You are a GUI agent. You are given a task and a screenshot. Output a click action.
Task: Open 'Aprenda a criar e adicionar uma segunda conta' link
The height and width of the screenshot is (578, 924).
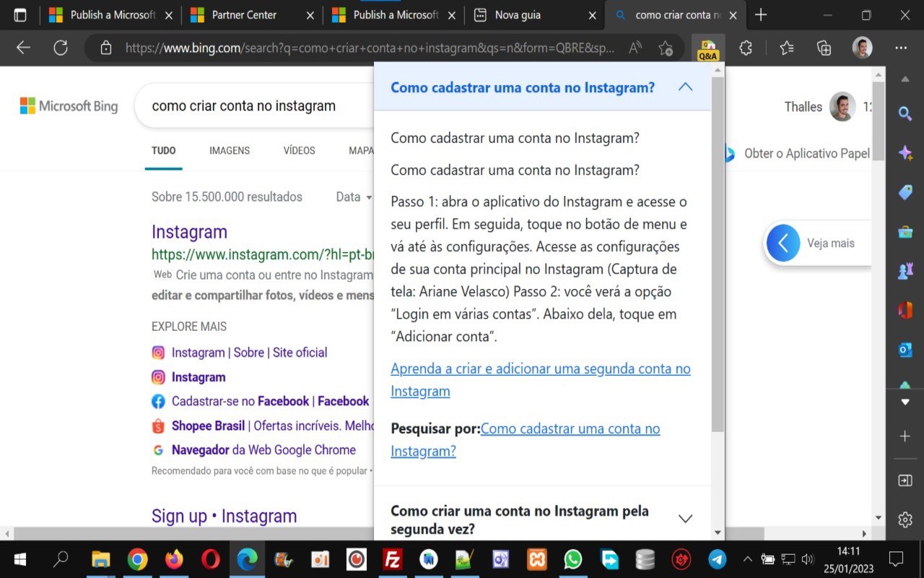tap(541, 380)
